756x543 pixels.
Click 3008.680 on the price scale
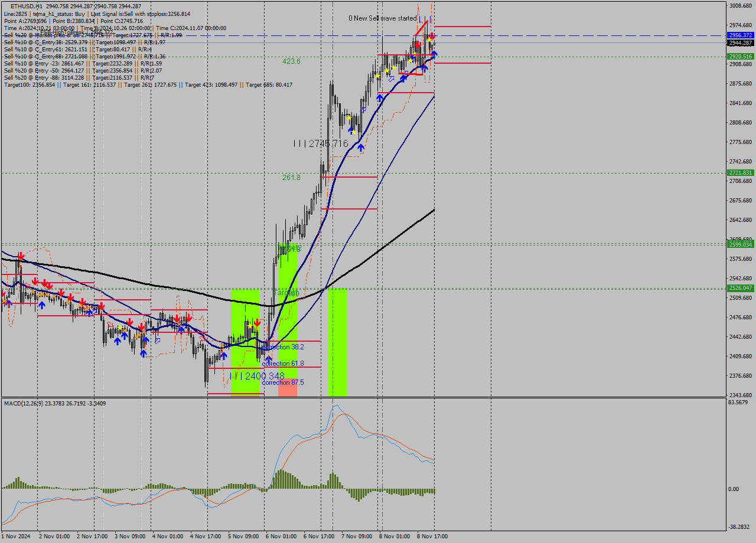coord(740,6)
